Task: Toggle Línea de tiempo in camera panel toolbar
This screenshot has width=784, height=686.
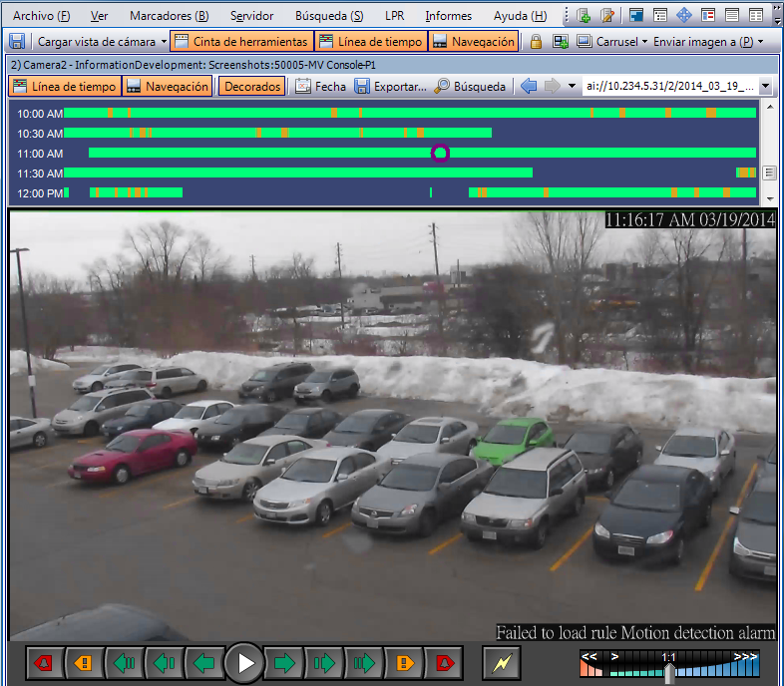Action: (x=65, y=86)
